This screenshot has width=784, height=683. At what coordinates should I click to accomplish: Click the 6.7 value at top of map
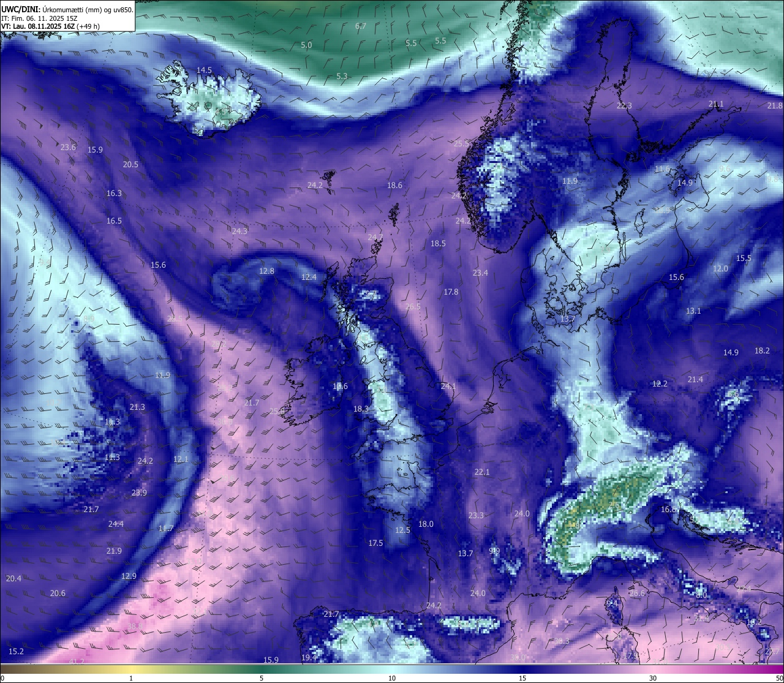coord(361,26)
